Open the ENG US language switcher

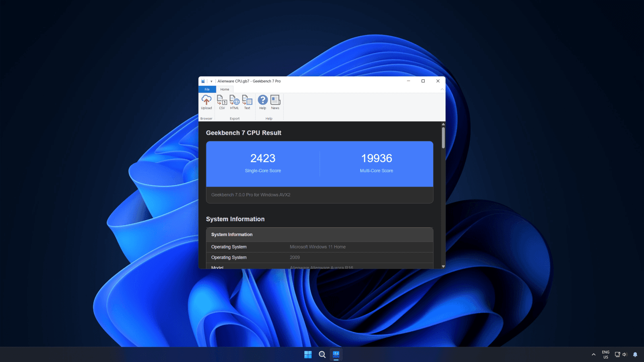click(x=606, y=354)
